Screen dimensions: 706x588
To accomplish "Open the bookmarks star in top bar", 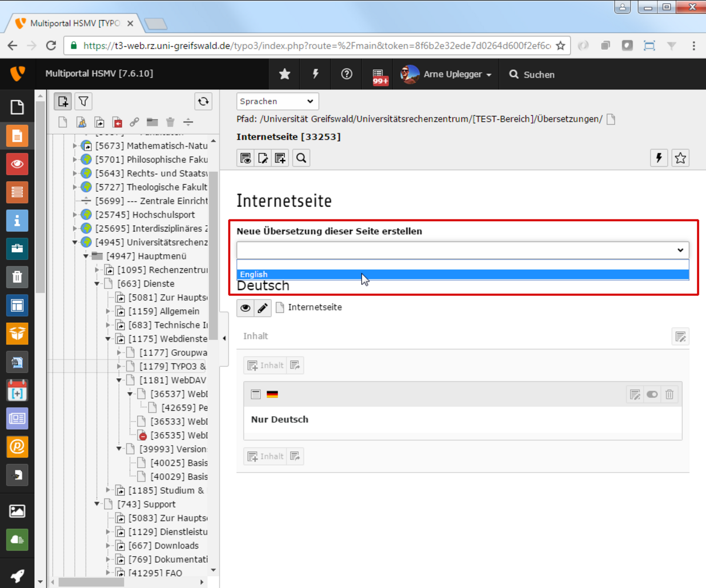I will (x=285, y=75).
